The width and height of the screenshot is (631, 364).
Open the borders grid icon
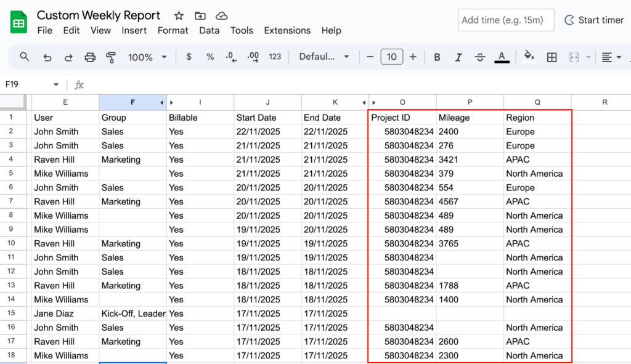pyautogui.click(x=552, y=57)
